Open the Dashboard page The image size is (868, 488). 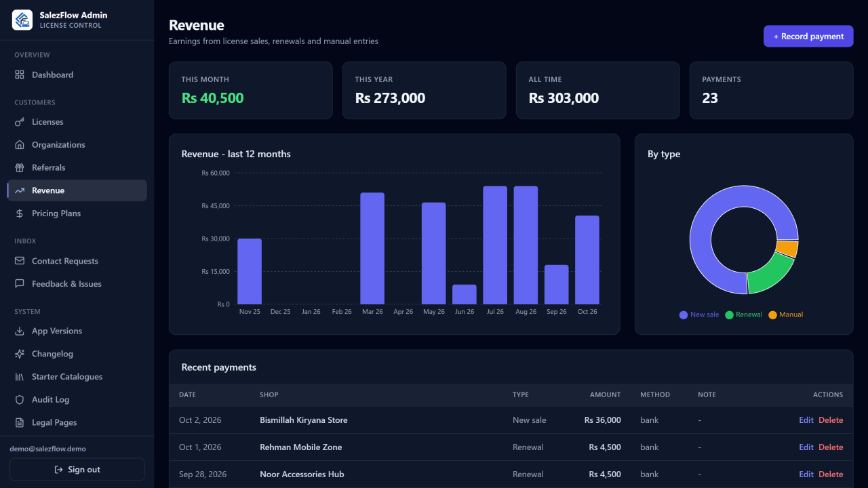point(77,75)
